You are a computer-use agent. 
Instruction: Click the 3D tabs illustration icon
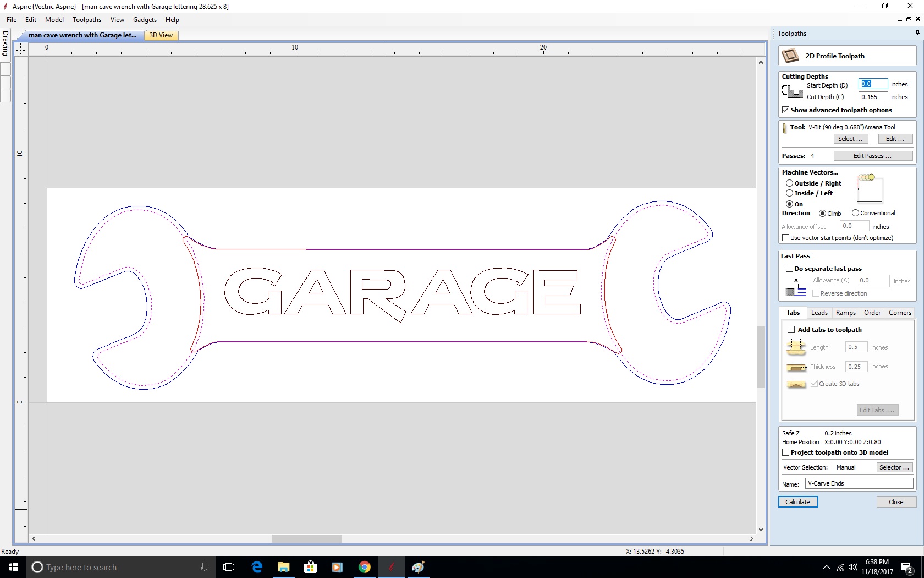(796, 384)
